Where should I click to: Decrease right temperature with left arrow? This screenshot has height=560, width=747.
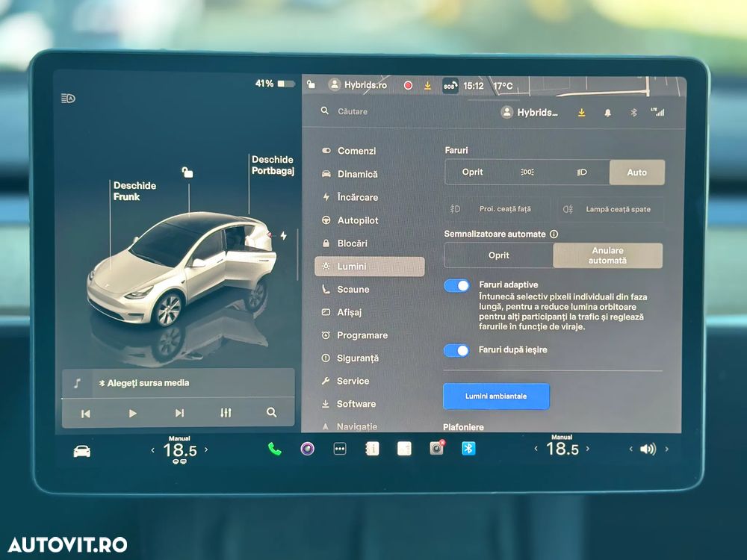pyautogui.click(x=536, y=449)
